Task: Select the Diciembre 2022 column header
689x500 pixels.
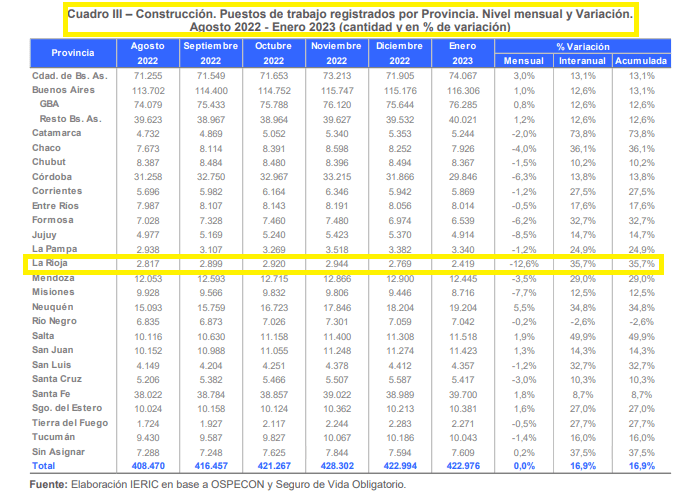Action: [x=399, y=53]
